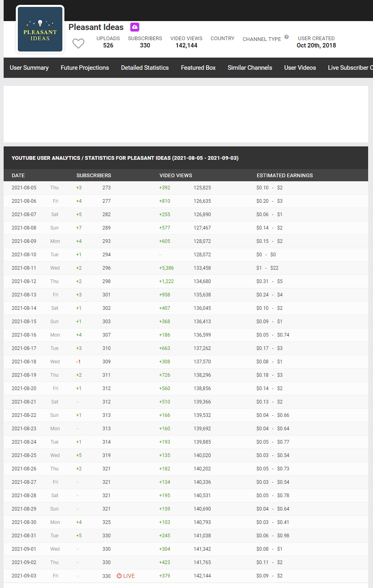Open the User Videos tab
373x588 pixels.
point(300,68)
